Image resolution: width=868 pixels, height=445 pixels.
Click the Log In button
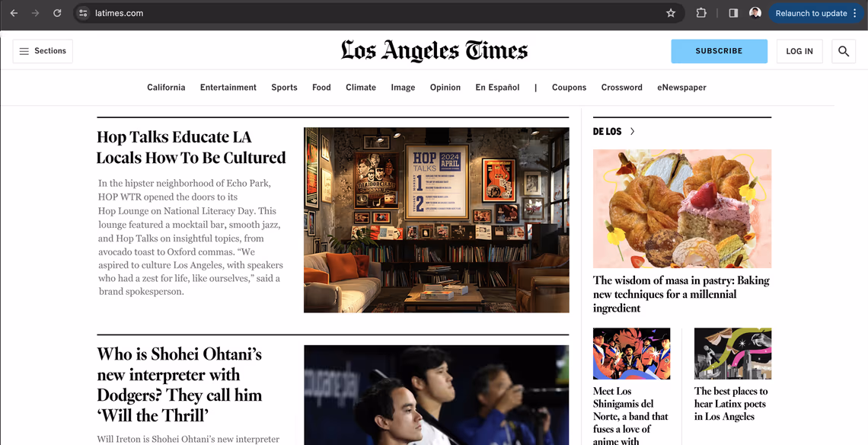point(799,51)
